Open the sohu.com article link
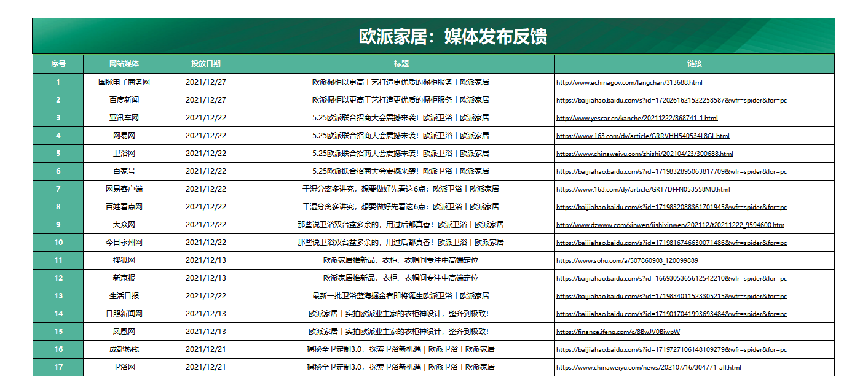 pos(627,260)
